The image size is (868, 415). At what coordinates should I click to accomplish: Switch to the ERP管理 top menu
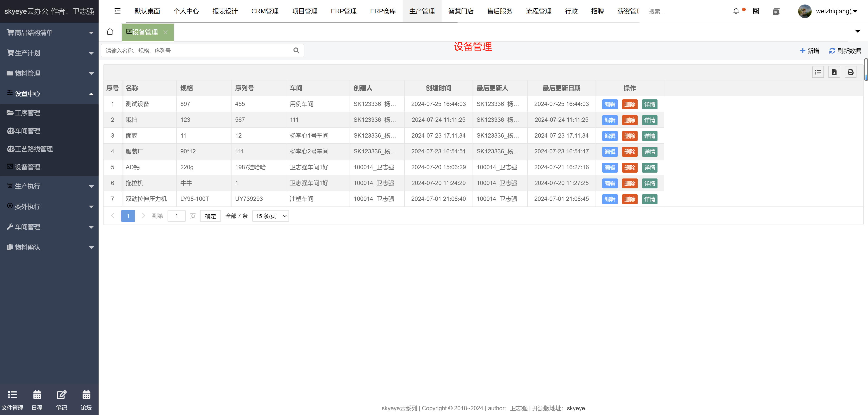click(343, 11)
